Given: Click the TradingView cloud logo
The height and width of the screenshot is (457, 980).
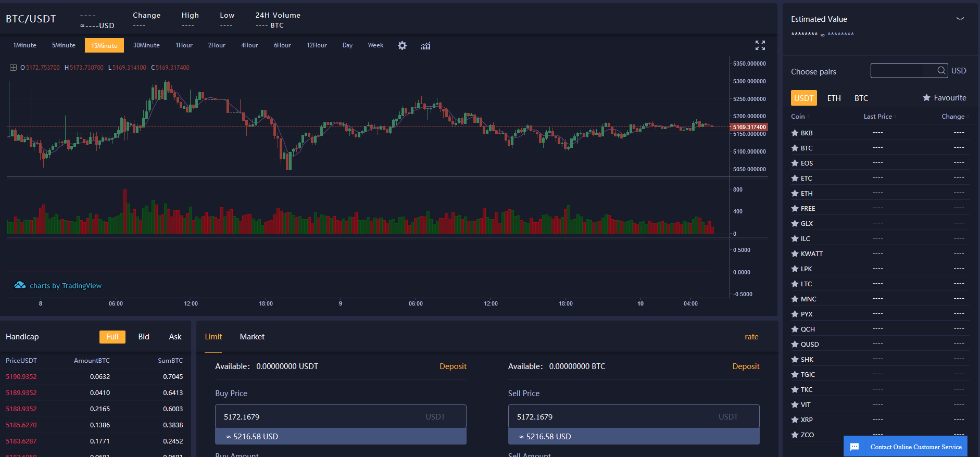Looking at the screenshot, I should 20,285.
